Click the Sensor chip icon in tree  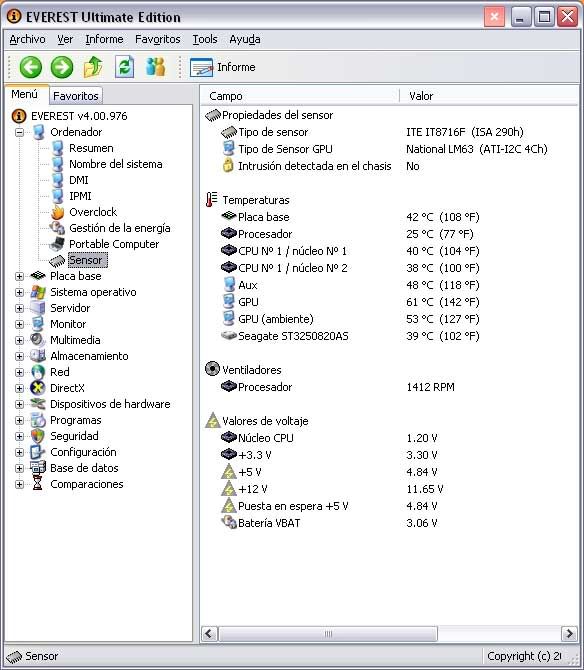pos(57,260)
